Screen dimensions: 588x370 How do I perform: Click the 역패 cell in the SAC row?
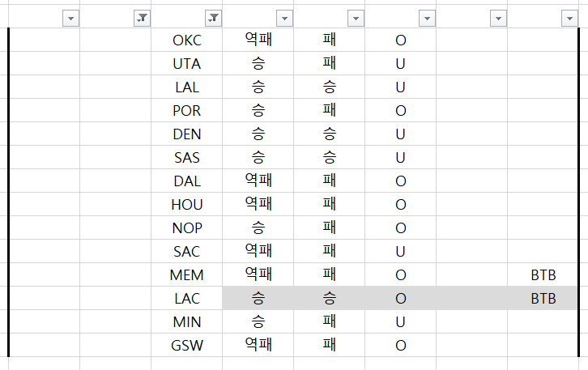[x=258, y=252]
